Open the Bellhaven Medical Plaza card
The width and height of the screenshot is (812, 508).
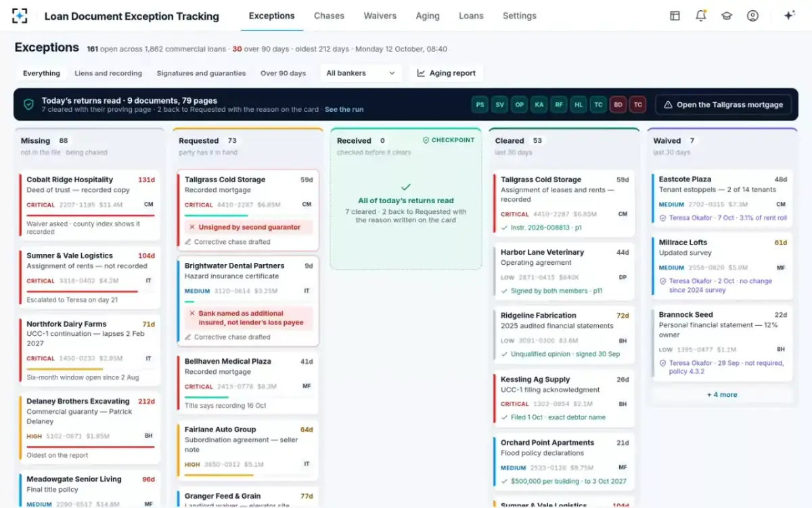coord(248,384)
